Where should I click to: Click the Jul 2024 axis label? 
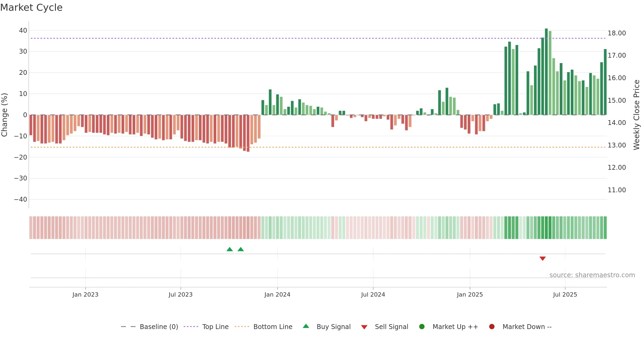[x=373, y=294]
